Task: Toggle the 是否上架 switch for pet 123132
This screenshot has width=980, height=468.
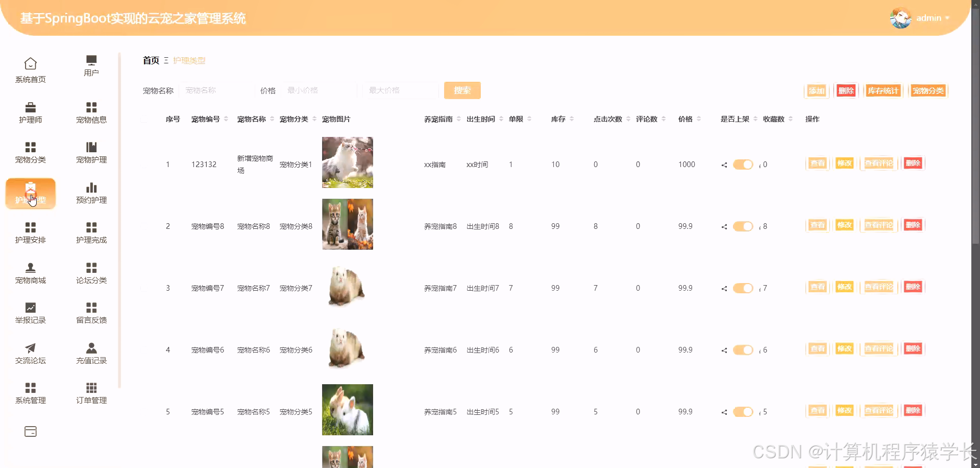Action: [743, 165]
